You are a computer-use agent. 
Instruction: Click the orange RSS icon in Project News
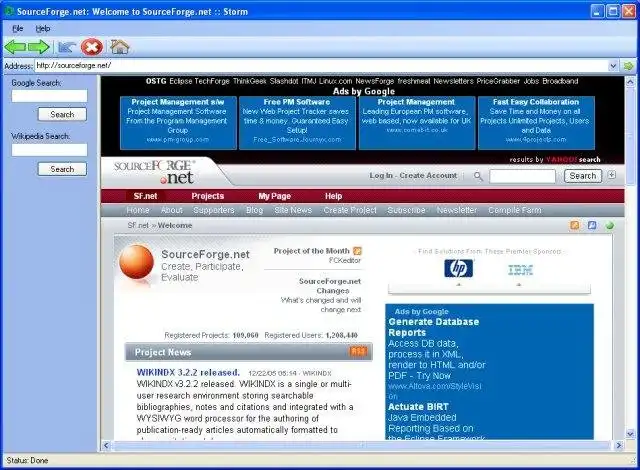pos(358,351)
